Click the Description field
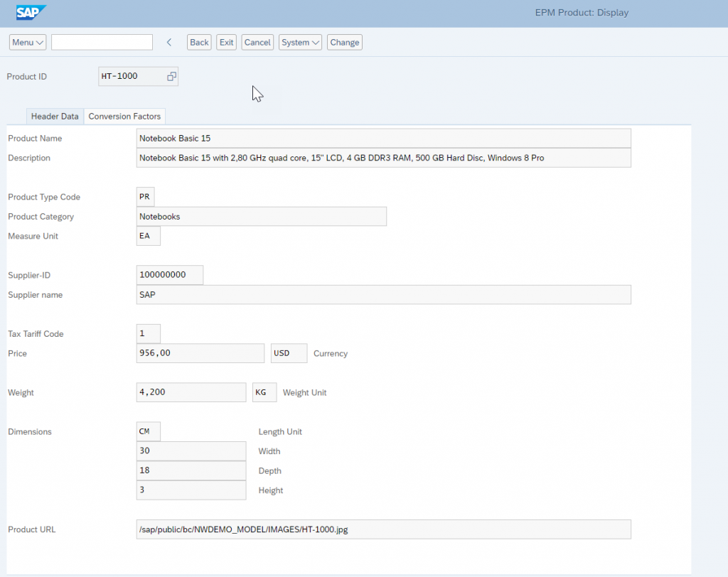Viewport: 728px width, 577px height. tap(383, 158)
